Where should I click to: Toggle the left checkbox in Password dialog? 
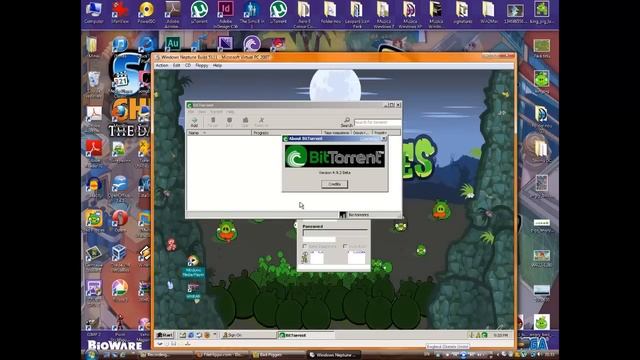pos(304,247)
